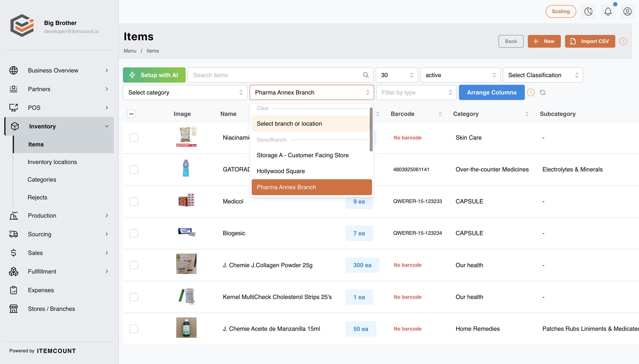Click the branch dropdown list scrollbar
Image resolution: width=639 pixels, height=364 pixels.
tap(371, 129)
